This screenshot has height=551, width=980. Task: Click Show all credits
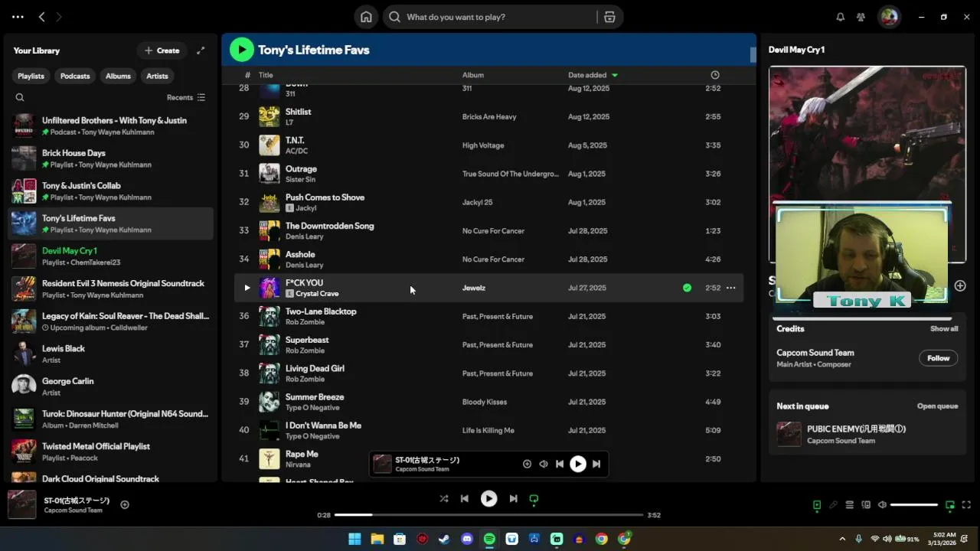(944, 329)
